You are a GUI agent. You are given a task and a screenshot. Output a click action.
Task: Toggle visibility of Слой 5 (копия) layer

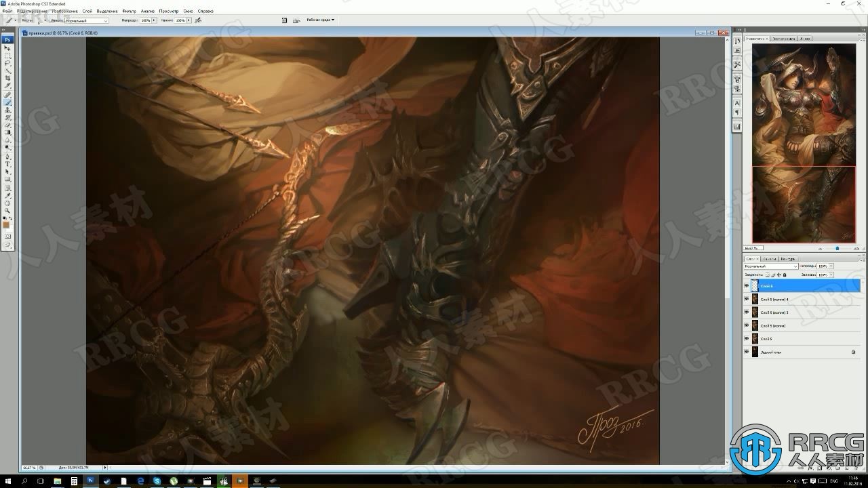pos(747,325)
